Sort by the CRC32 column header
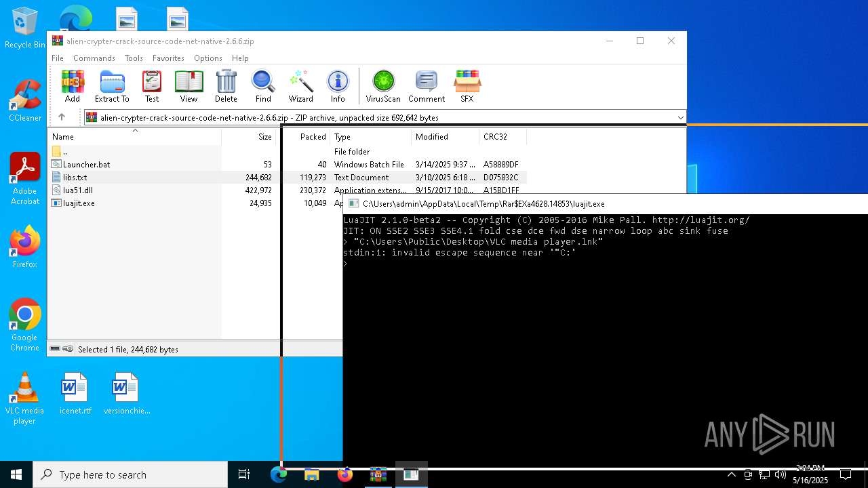The width and height of the screenshot is (868, 488). coord(502,137)
